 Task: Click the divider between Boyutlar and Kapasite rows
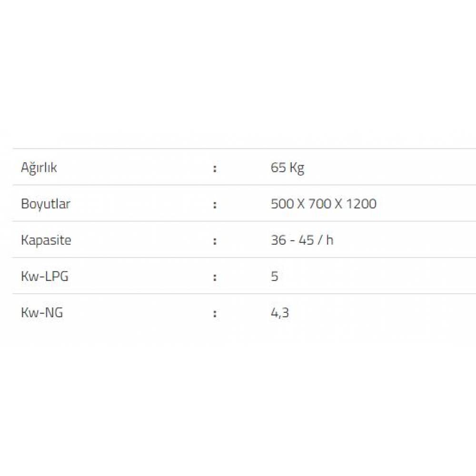point(238,221)
